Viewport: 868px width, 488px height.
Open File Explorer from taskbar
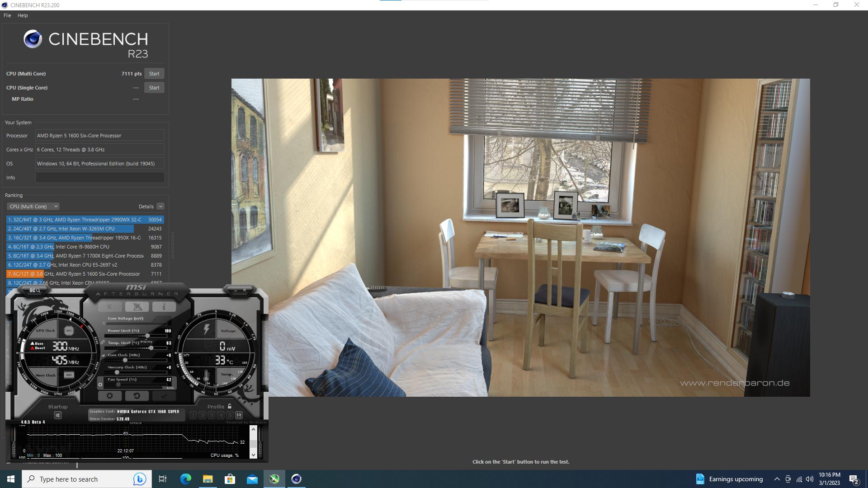coord(208,479)
